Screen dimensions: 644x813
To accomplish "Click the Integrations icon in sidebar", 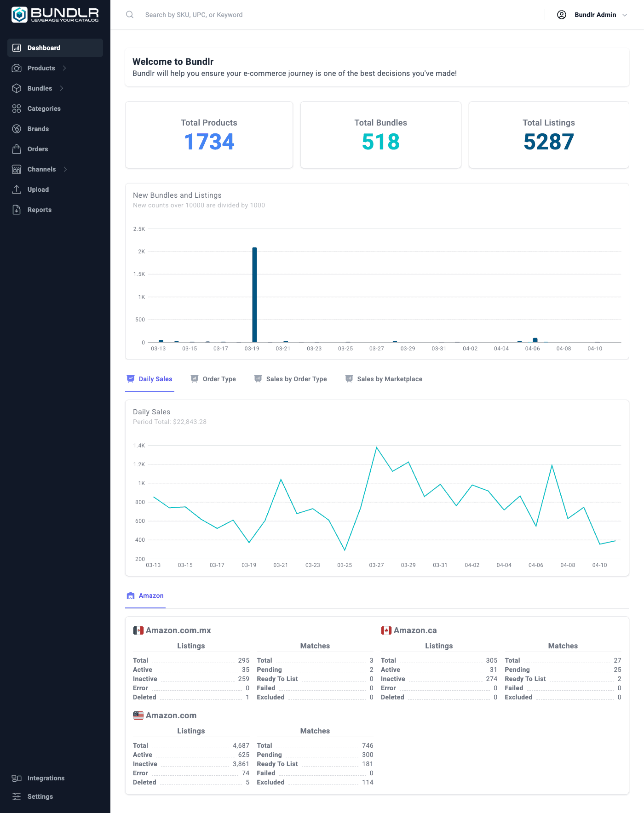I will [17, 778].
